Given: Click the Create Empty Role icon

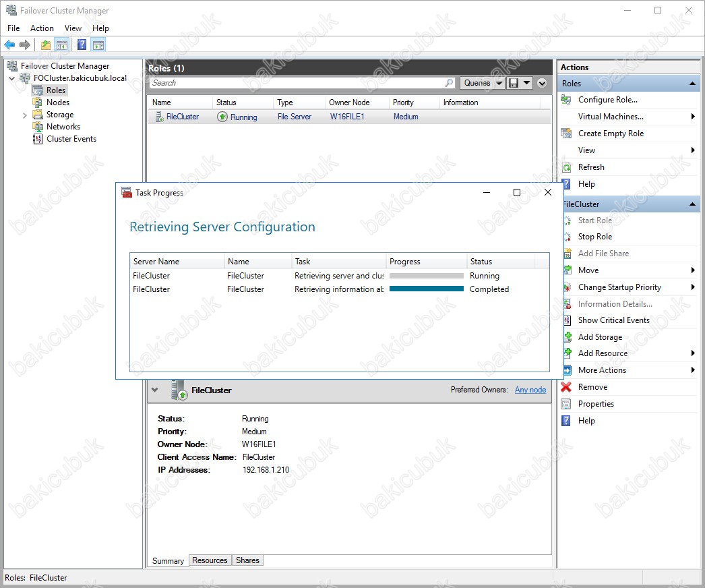Looking at the screenshot, I should pyautogui.click(x=566, y=133).
